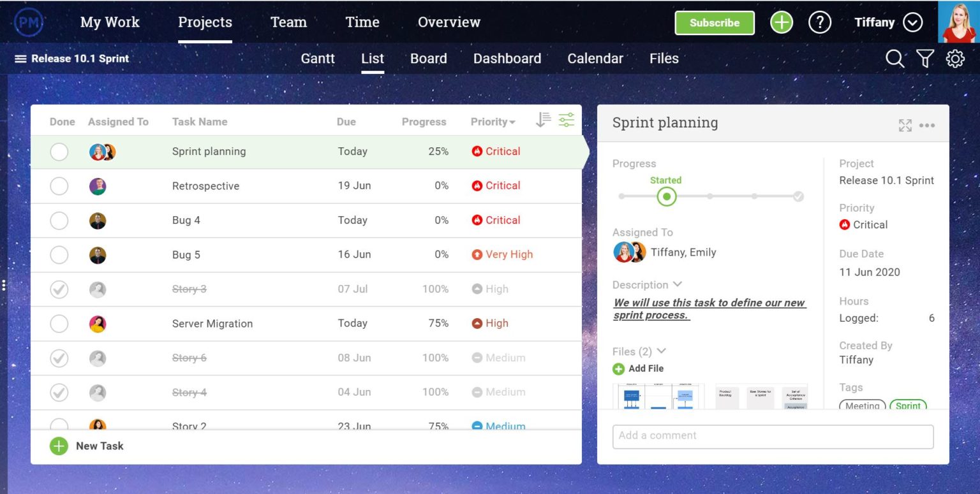
Task: Switch to the Board view tab
Action: tap(429, 58)
